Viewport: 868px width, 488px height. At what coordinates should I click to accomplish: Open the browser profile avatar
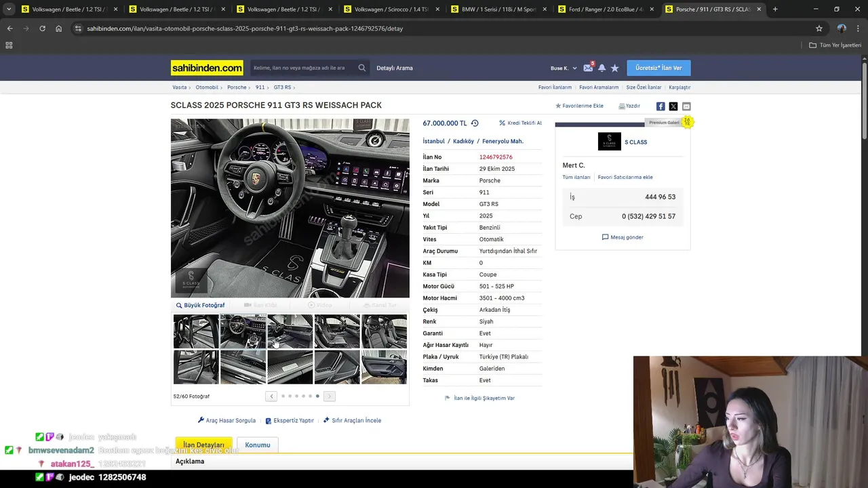[842, 28]
